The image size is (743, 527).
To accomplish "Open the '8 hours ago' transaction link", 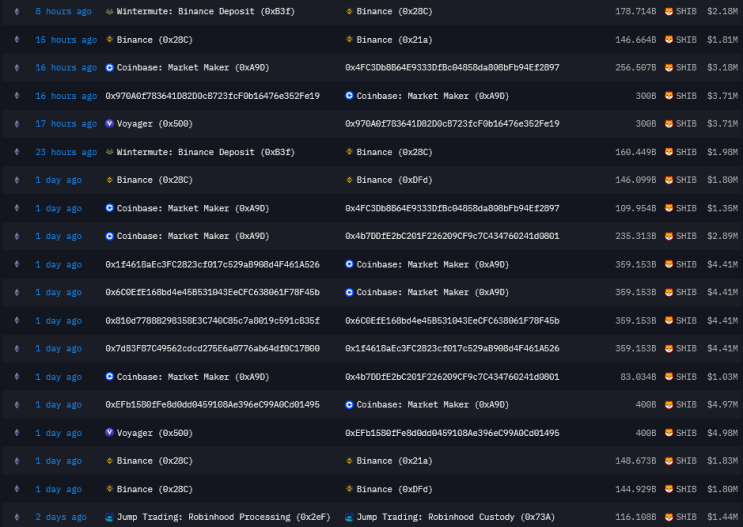I will [63, 11].
